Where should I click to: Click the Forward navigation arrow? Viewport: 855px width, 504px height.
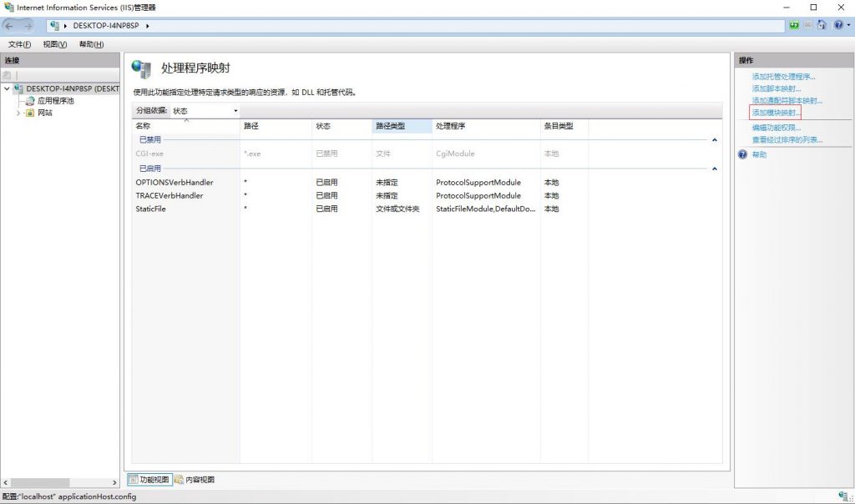[x=28, y=26]
